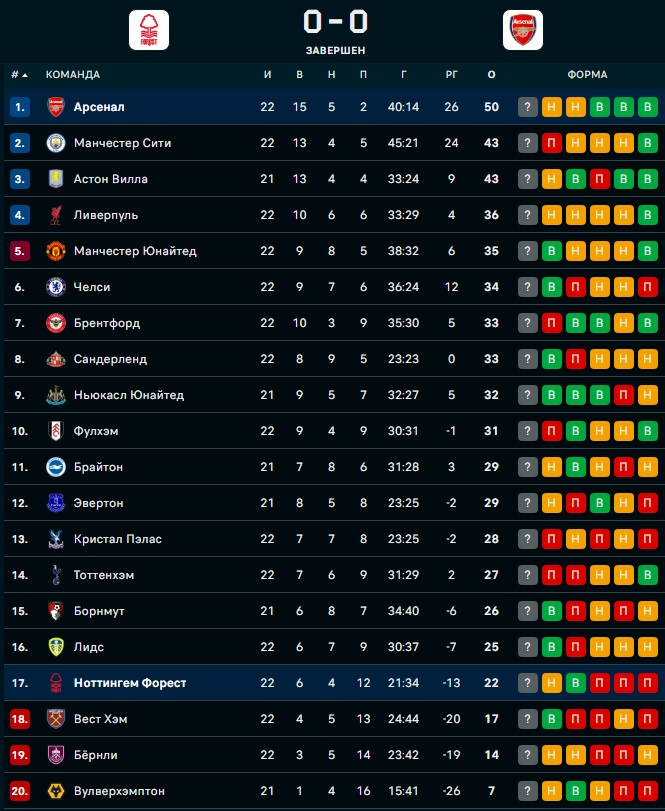Click the grey ? next-match badge in Arsenal's row
Viewport: 665px width, 811px height.
(x=528, y=107)
